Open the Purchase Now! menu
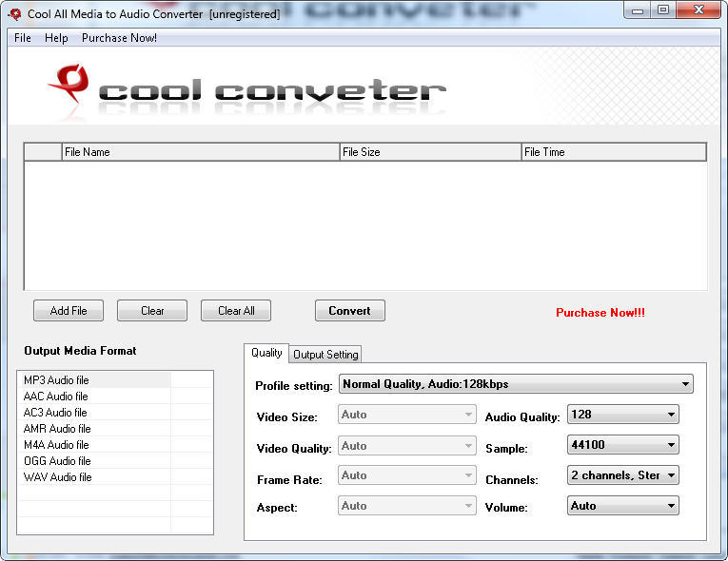728x561 pixels. click(119, 38)
